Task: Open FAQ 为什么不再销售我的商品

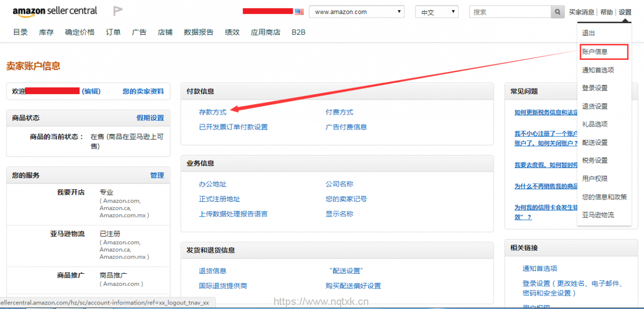Action: point(546,186)
